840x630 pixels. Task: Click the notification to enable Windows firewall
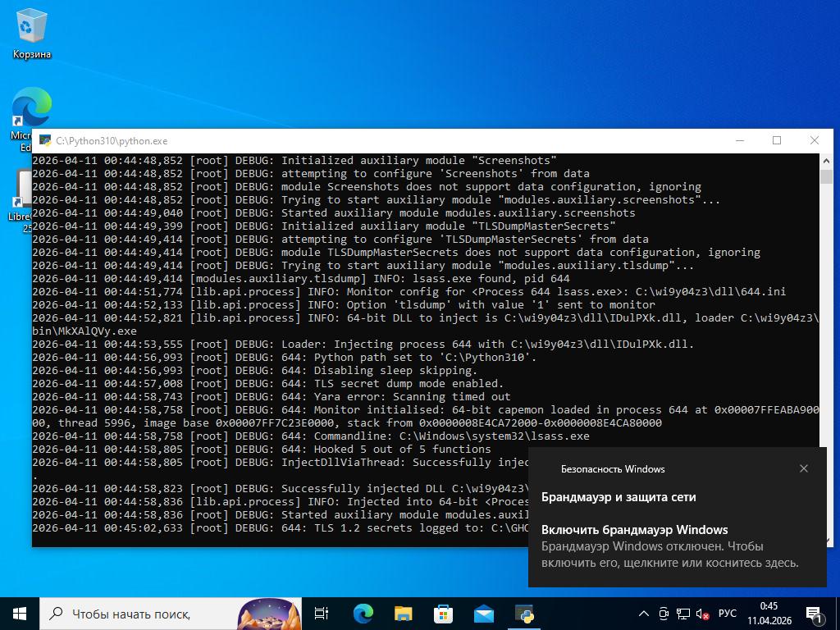coord(669,546)
